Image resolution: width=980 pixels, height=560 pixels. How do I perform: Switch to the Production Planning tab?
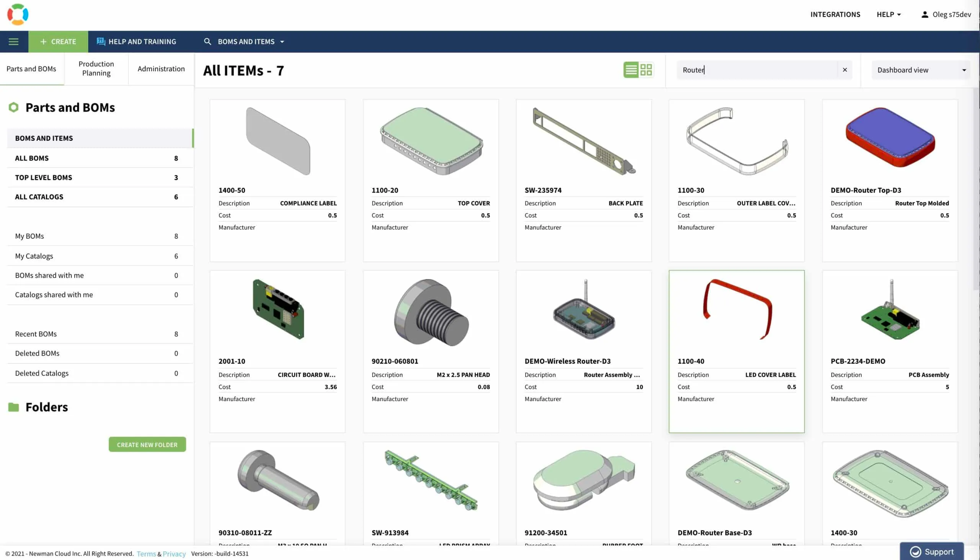(96, 69)
